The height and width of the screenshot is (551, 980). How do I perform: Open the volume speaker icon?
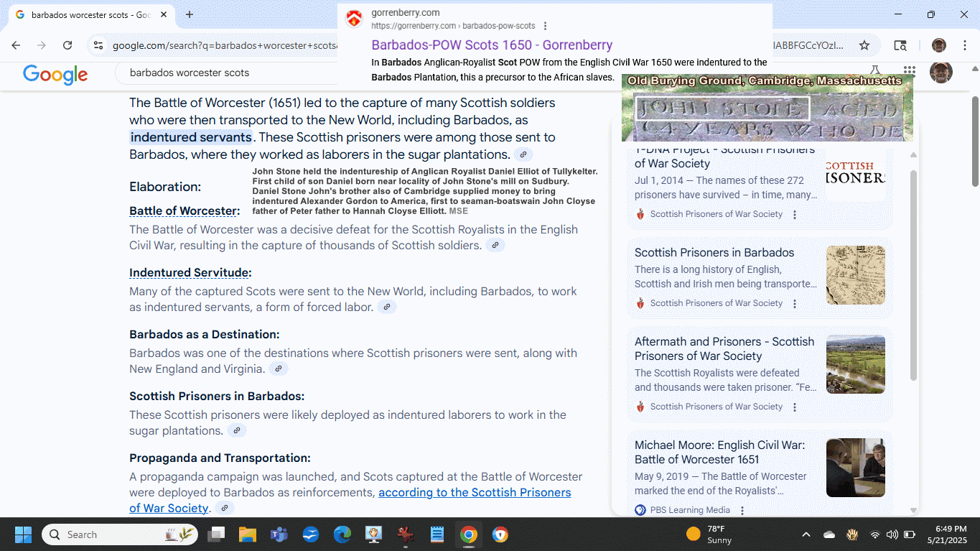(x=892, y=534)
